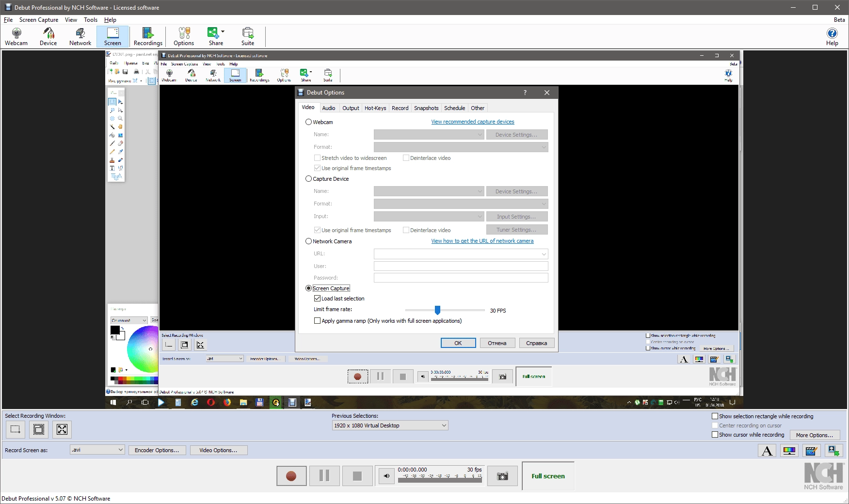This screenshot has width=849, height=504.
Task: Switch to the Audio tab in Debut Options
Action: click(x=329, y=108)
